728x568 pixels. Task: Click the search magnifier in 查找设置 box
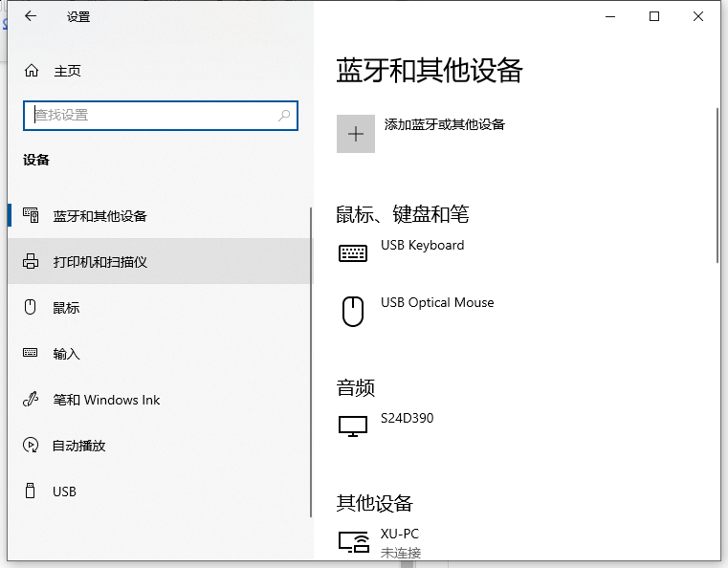click(x=284, y=115)
